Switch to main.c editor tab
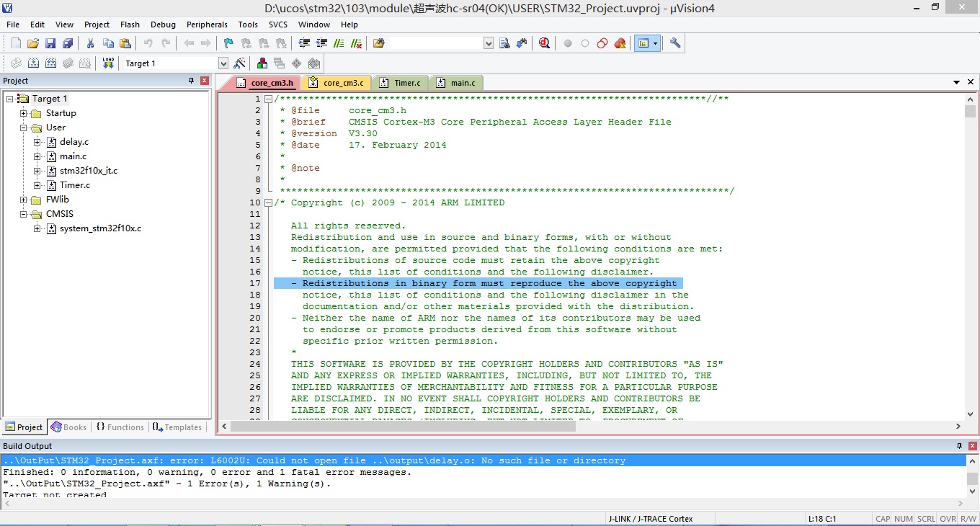Image resolution: width=980 pixels, height=526 pixels. tap(457, 83)
